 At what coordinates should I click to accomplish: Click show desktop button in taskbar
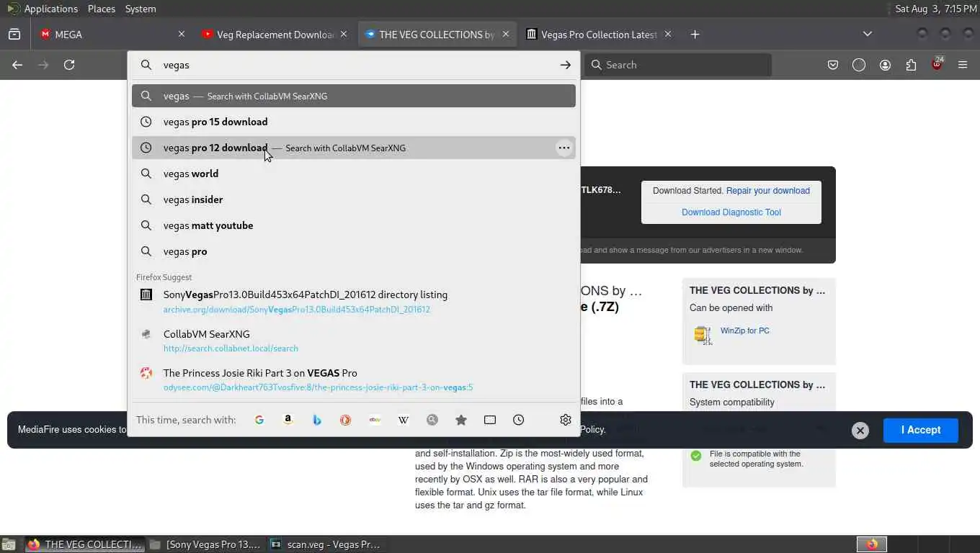click(x=9, y=544)
